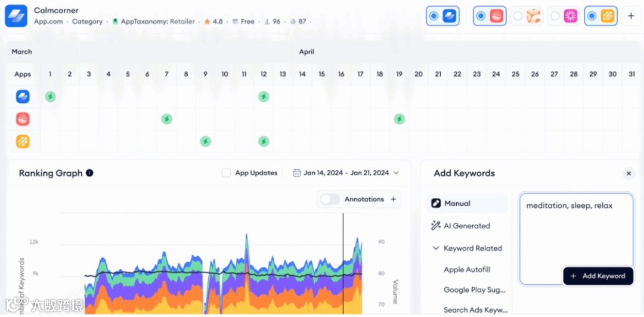Add an annotation with the plus icon

(393, 199)
